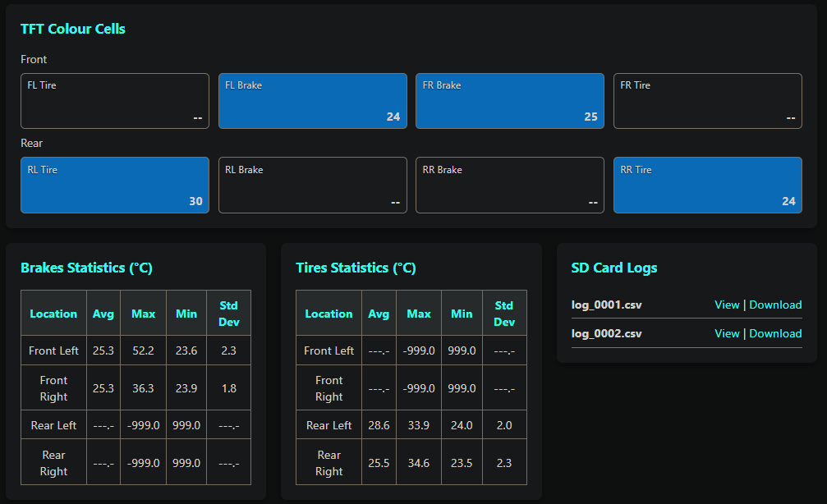Click the RR Tire cell showing 24

tap(707, 185)
